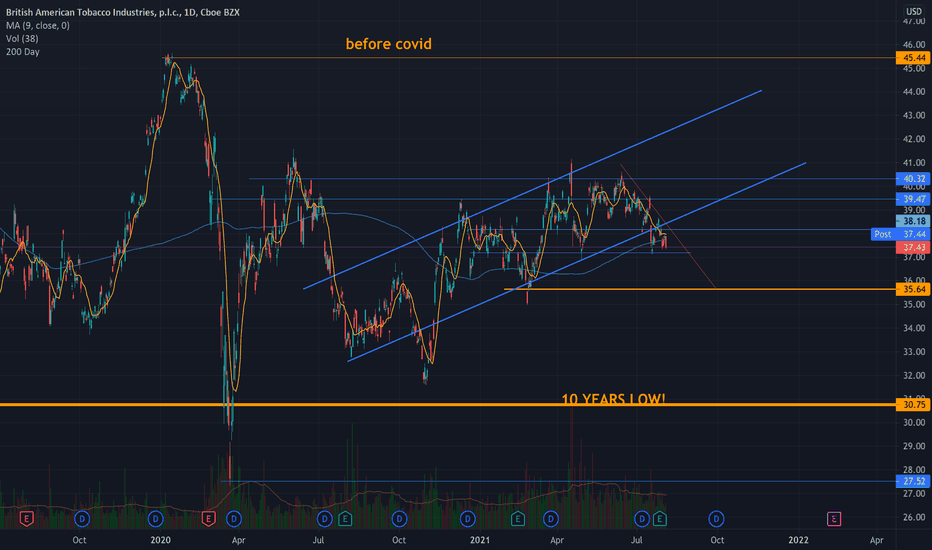Click the 'before covid' text annotation

click(389, 44)
